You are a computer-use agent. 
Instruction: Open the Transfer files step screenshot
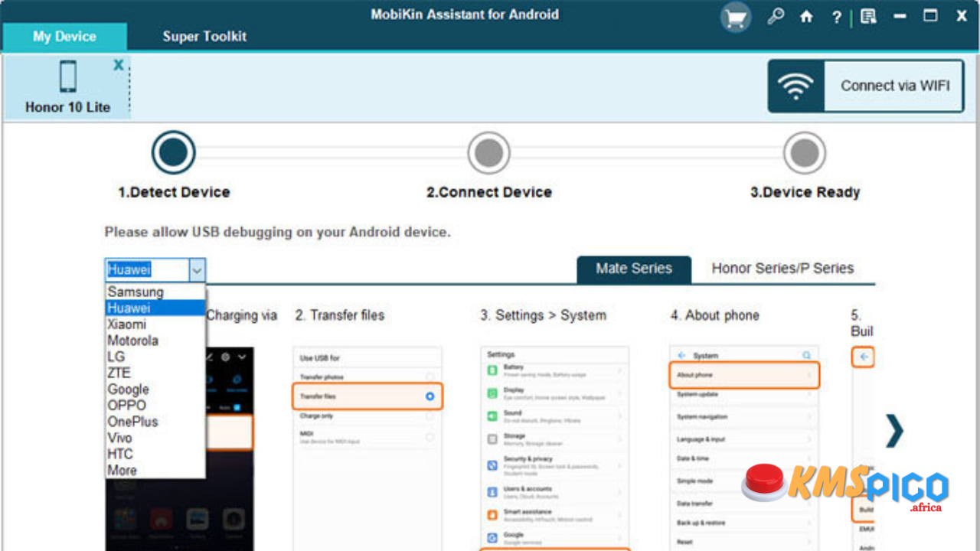click(367, 448)
